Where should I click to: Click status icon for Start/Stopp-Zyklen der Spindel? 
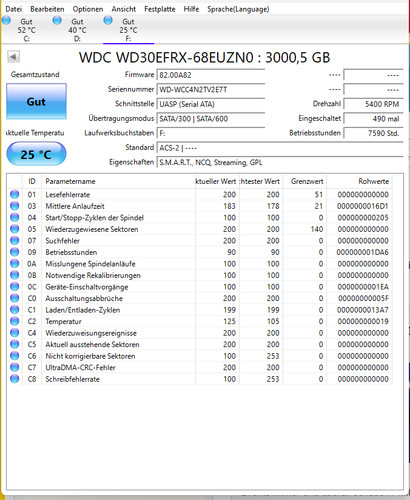pyautogui.click(x=14, y=218)
